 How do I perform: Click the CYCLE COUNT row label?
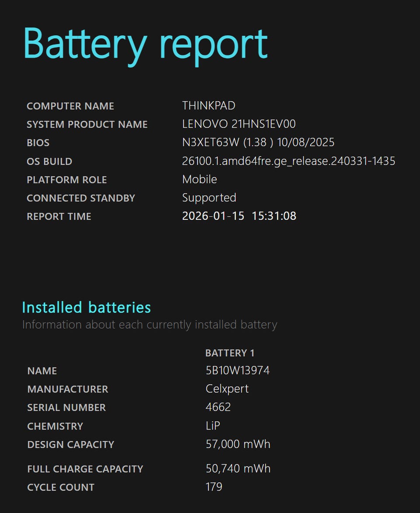coord(61,487)
